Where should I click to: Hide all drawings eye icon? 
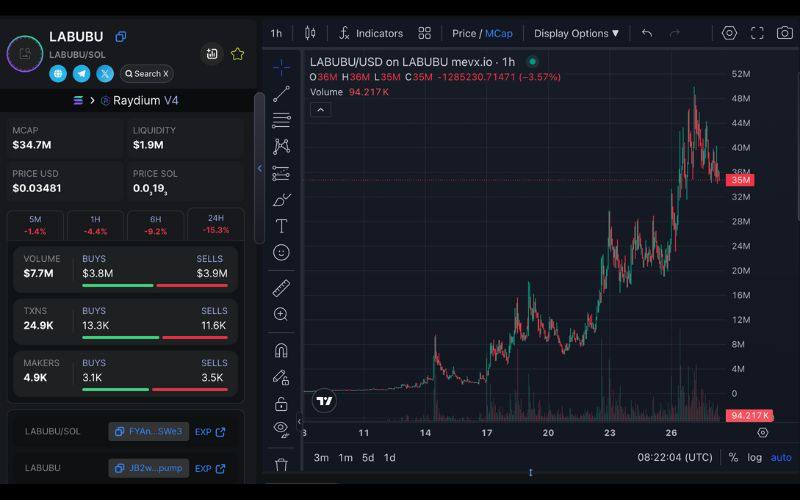coord(281,430)
